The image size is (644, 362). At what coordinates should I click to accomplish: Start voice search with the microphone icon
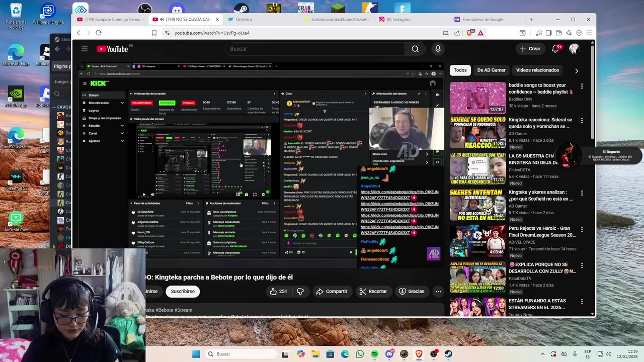pyautogui.click(x=438, y=49)
